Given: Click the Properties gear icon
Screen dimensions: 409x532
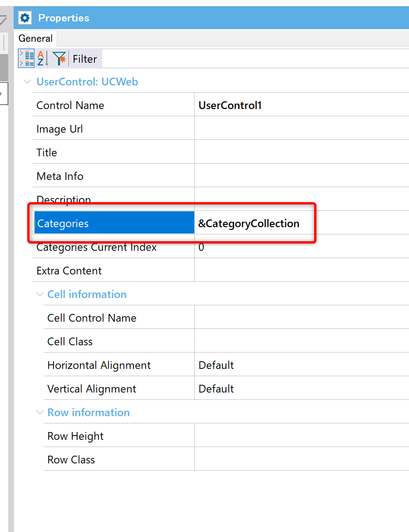Looking at the screenshot, I should click(x=25, y=18).
